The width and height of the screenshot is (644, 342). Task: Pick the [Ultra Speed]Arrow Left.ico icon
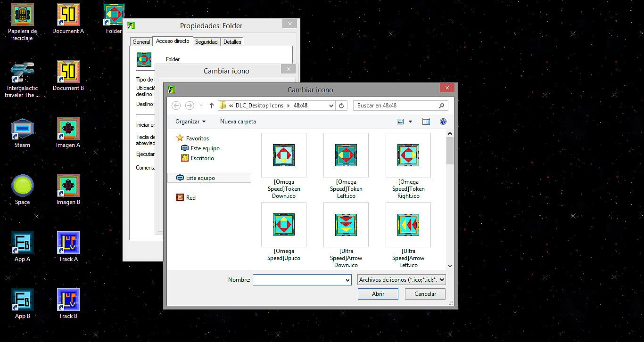pos(408,224)
